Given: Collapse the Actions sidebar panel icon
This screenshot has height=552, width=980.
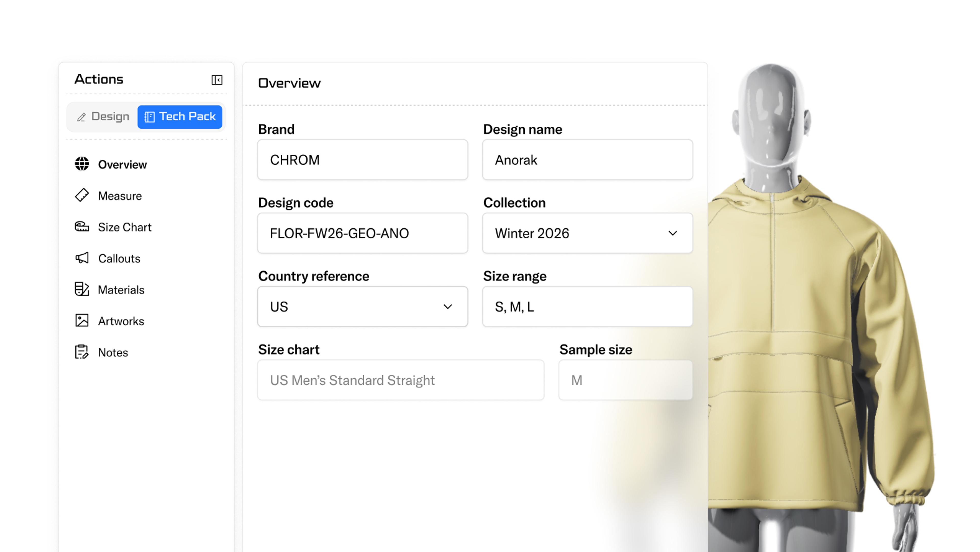Looking at the screenshot, I should coord(217,80).
